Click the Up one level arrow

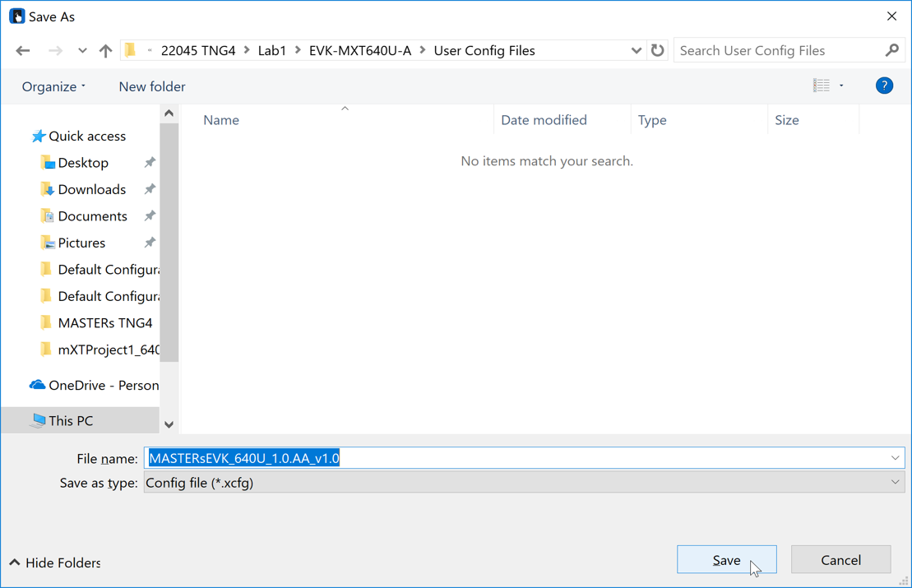105,51
